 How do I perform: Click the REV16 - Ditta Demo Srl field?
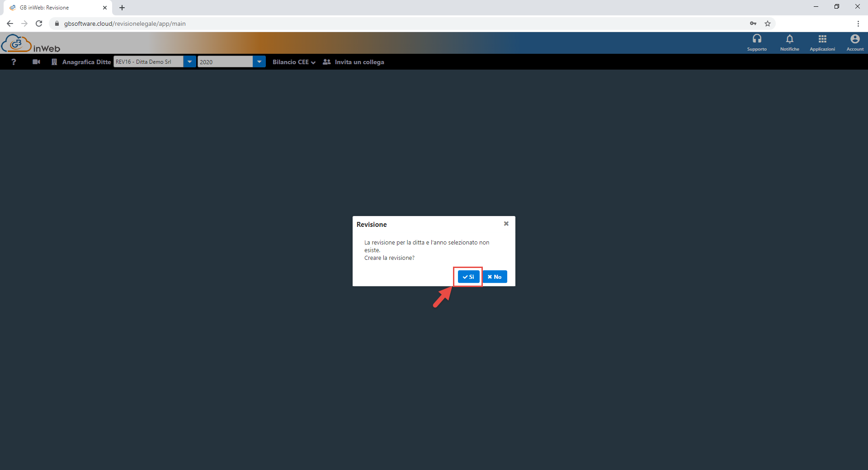(148, 62)
